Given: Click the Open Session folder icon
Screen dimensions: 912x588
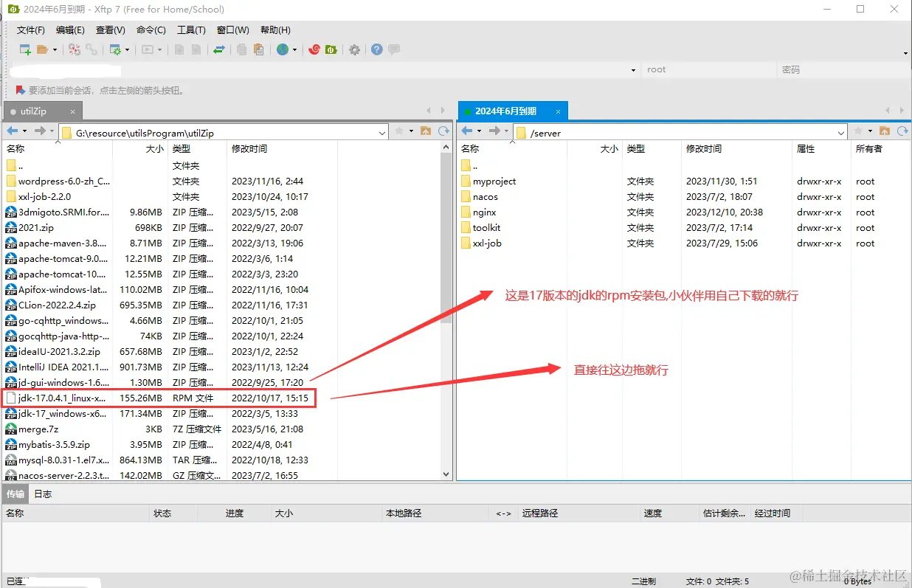Looking at the screenshot, I should click(42, 49).
